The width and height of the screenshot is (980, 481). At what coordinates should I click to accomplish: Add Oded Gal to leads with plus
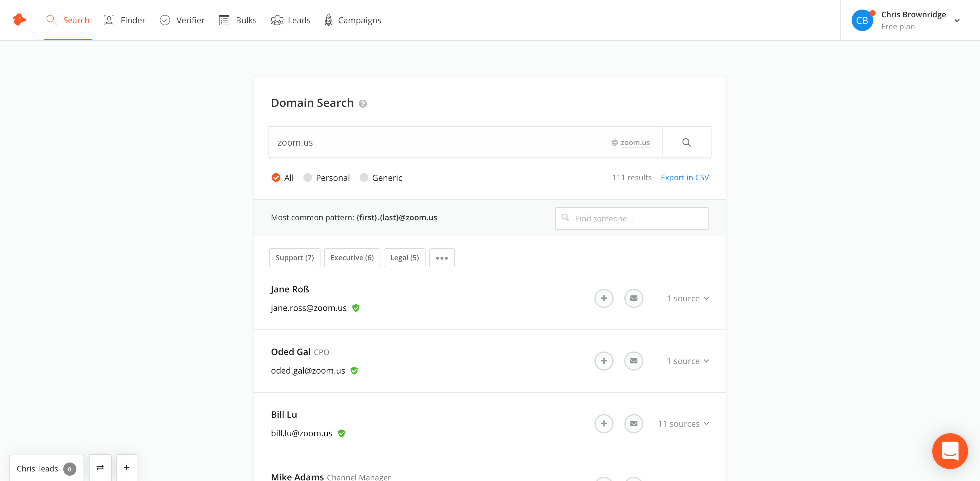pos(604,361)
